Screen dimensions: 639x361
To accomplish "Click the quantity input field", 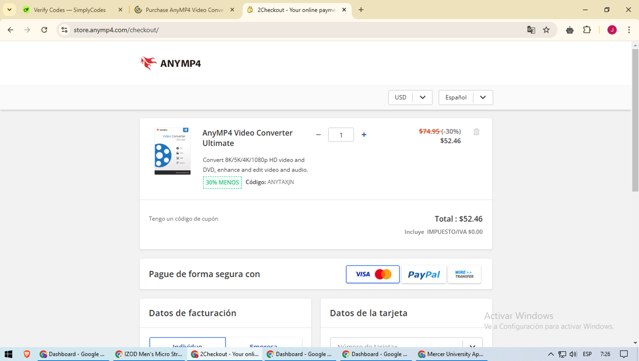I will click(x=341, y=135).
